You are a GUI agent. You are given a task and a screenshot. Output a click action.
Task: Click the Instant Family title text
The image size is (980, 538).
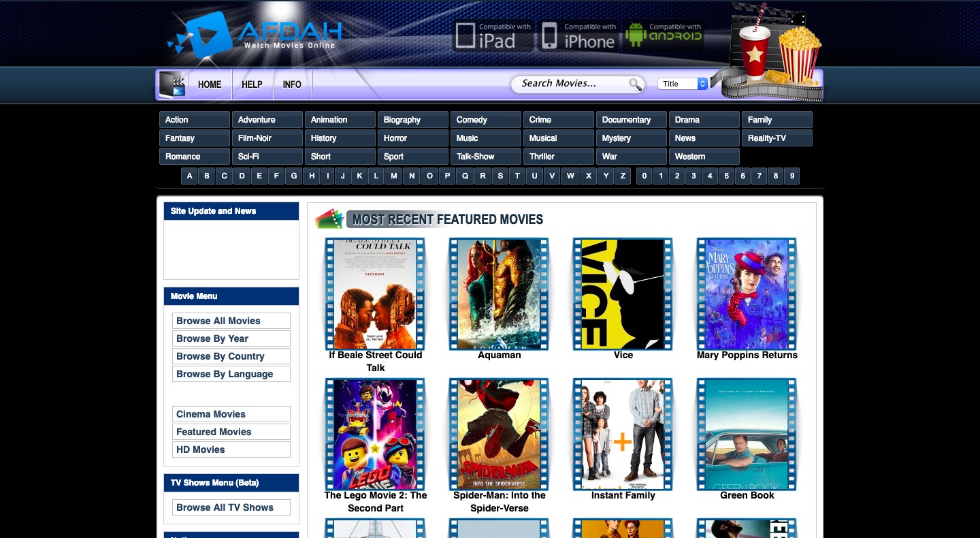(623, 496)
